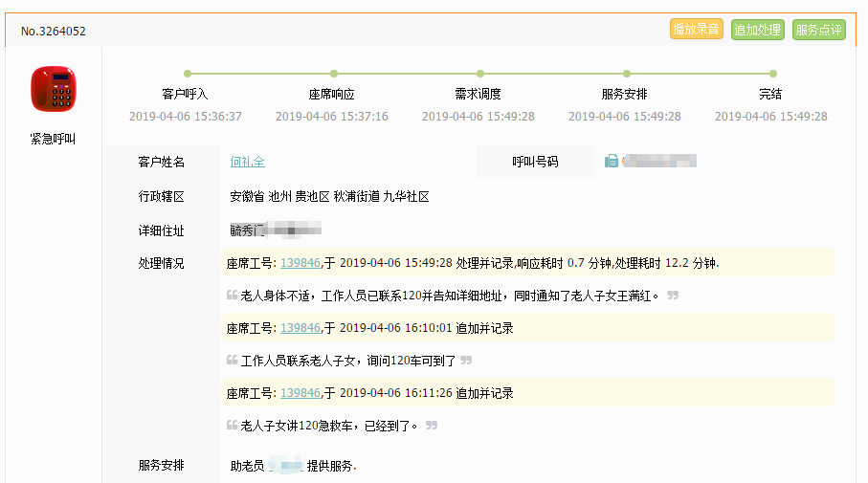Click the red emergency call phone icon
The height and width of the screenshot is (483, 868).
click(53, 89)
